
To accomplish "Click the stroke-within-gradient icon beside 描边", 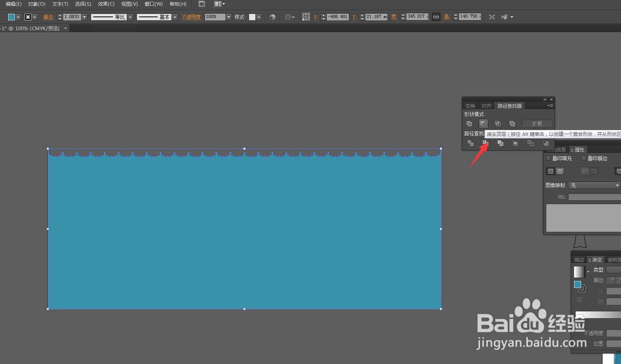I will [611, 280].
